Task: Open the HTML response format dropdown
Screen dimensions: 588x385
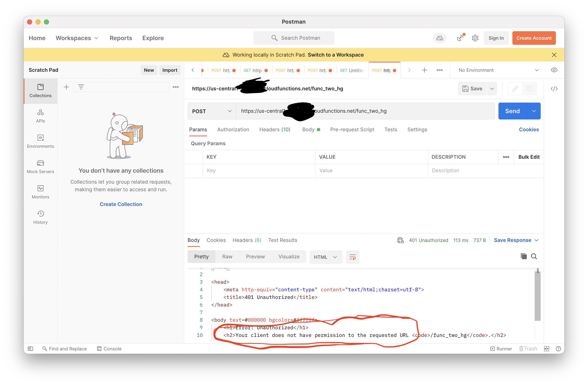Action: (326, 257)
